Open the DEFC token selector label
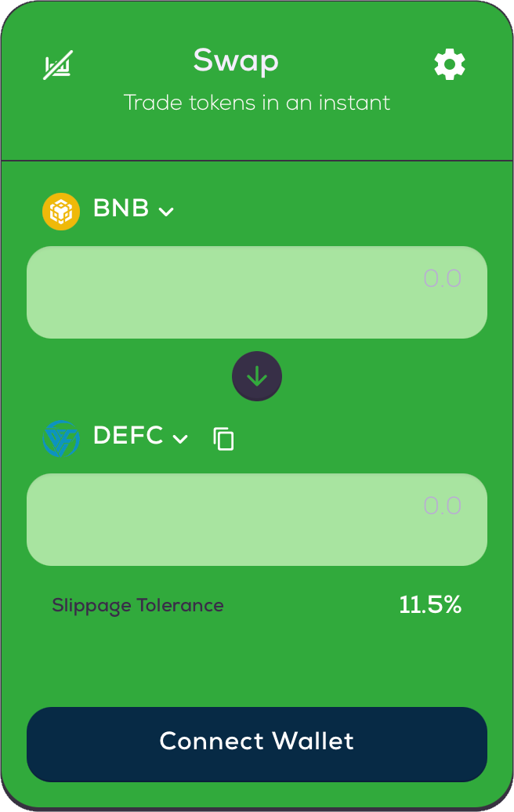This screenshot has width=514, height=812. (128, 436)
